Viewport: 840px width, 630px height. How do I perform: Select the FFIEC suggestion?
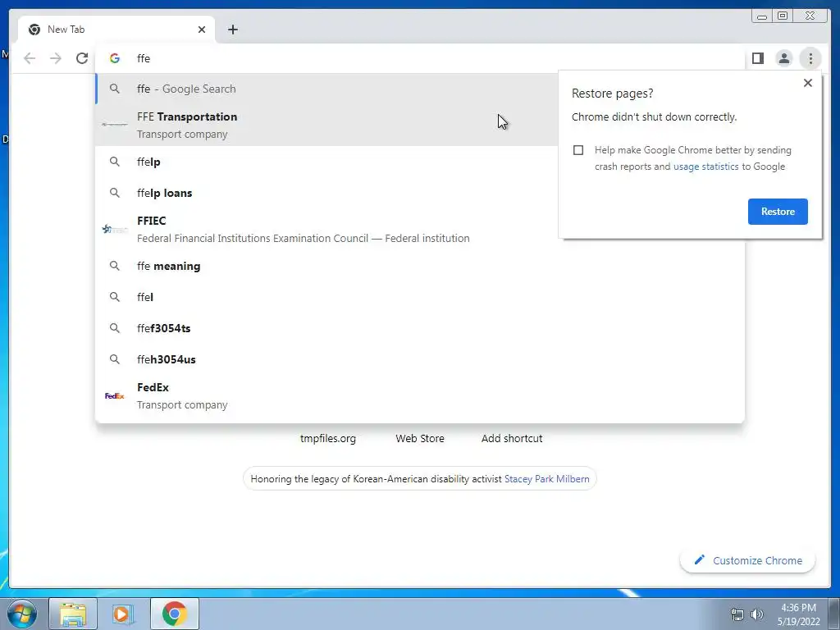point(326,230)
